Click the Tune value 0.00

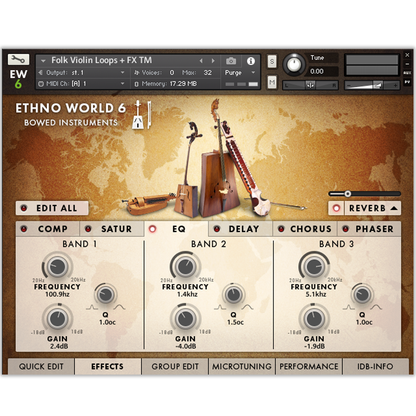317,71
